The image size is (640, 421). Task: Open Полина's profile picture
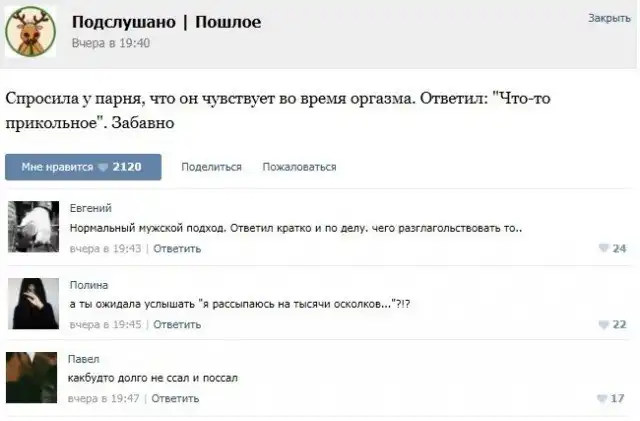32,302
